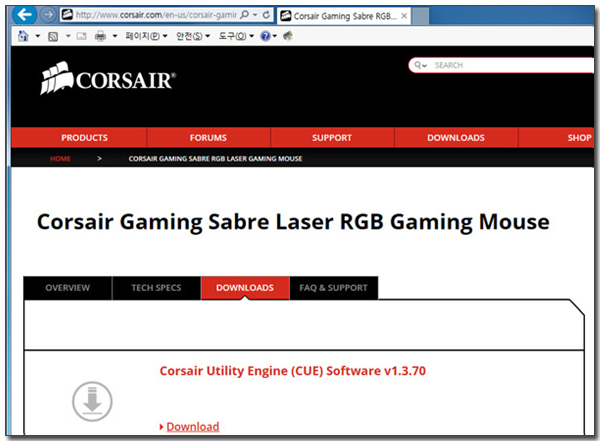Expand the Home button dropdown arrow
Image resolution: width=600 pixels, height=441 pixels.
pyautogui.click(x=38, y=36)
